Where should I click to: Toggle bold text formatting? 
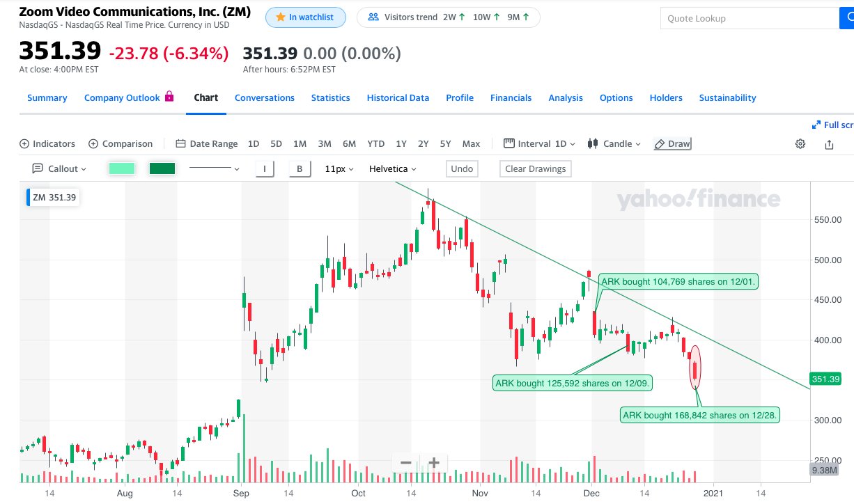click(300, 168)
